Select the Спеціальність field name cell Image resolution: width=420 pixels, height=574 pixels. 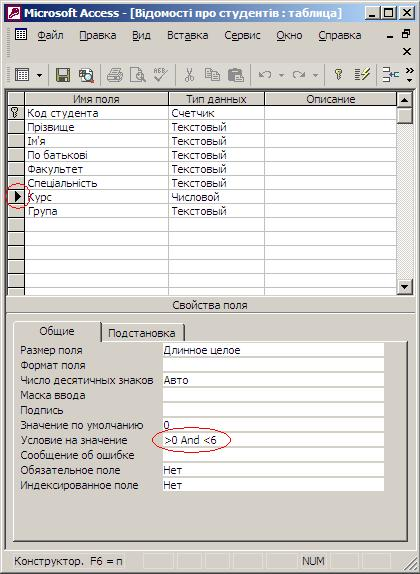[x=96, y=183]
